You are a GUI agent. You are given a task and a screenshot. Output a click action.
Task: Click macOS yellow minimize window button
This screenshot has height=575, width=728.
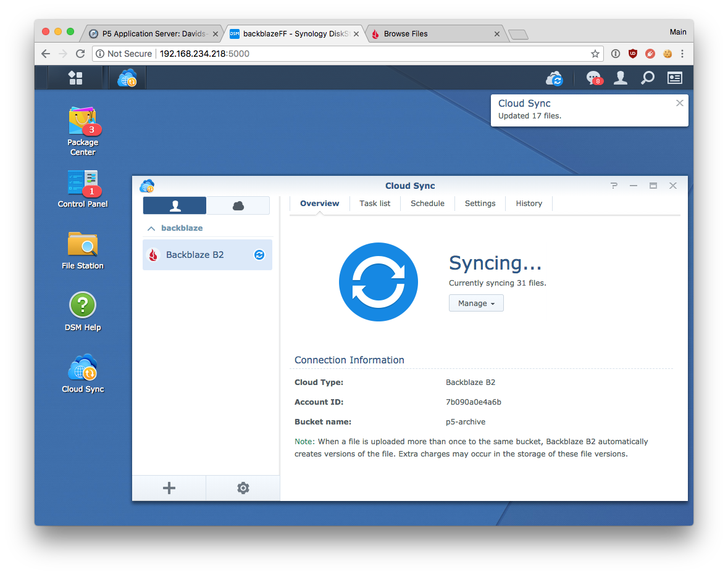click(x=58, y=31)
